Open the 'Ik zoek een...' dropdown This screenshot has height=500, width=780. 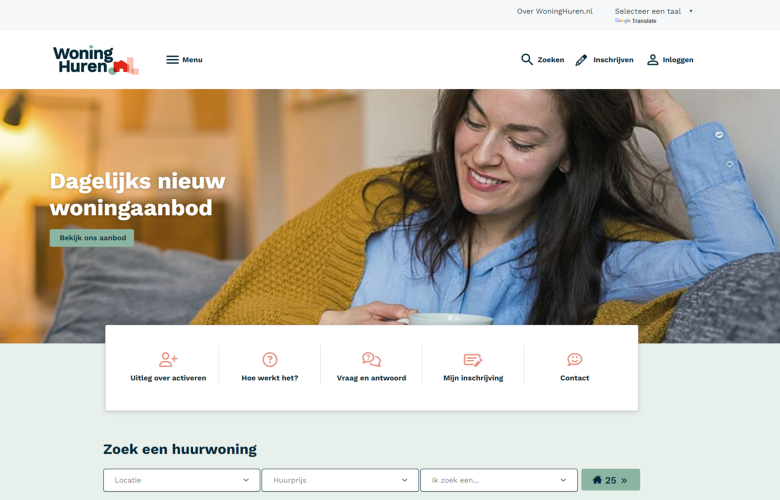tap(498, 480)
